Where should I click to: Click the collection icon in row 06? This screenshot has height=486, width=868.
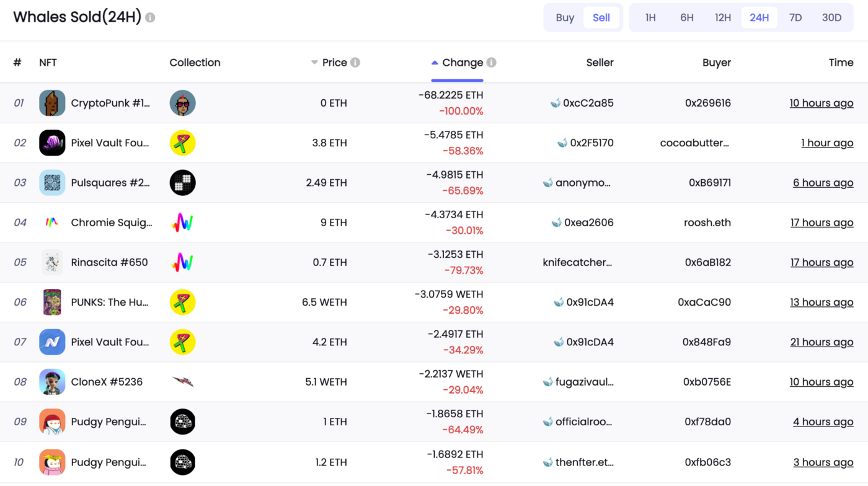pyautogui.click(x=183, y=302)
